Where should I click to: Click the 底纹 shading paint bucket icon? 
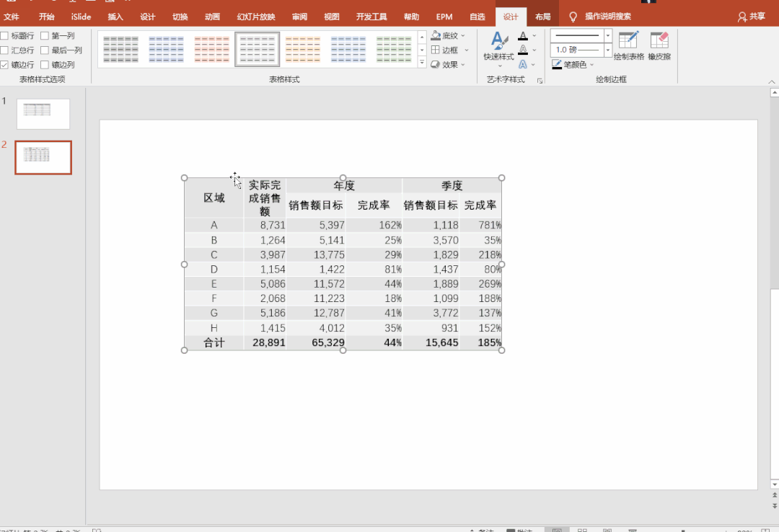[x=436, y=36]
